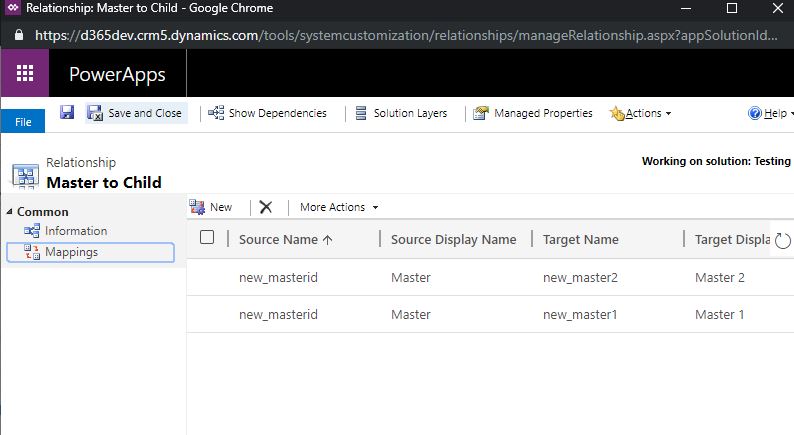Open the File menu
The height and width of the screenshot is (435, 794).
click(23, 122)
